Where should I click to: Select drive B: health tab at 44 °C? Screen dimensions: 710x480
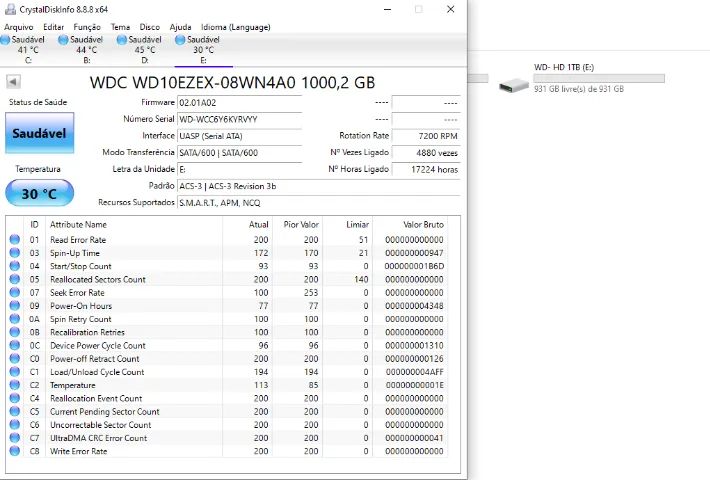[x=86, y=50]
